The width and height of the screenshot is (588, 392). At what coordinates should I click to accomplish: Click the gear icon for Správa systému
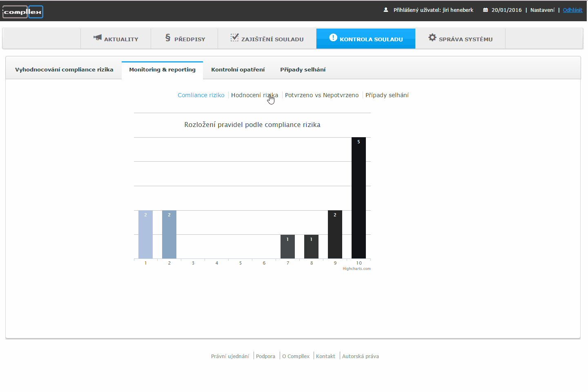(432, 38)
